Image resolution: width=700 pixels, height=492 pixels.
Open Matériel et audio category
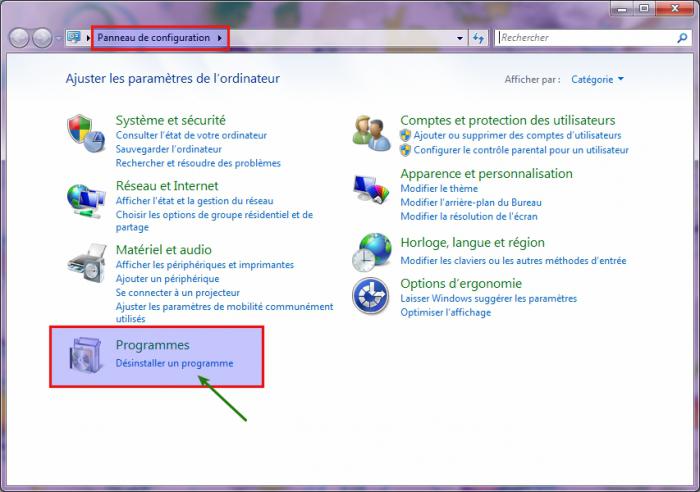(x=163, y=250)
